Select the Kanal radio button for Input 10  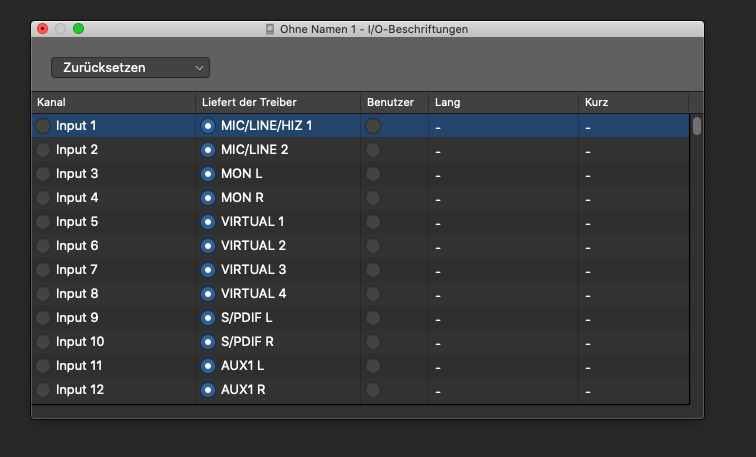coord(43,342)
